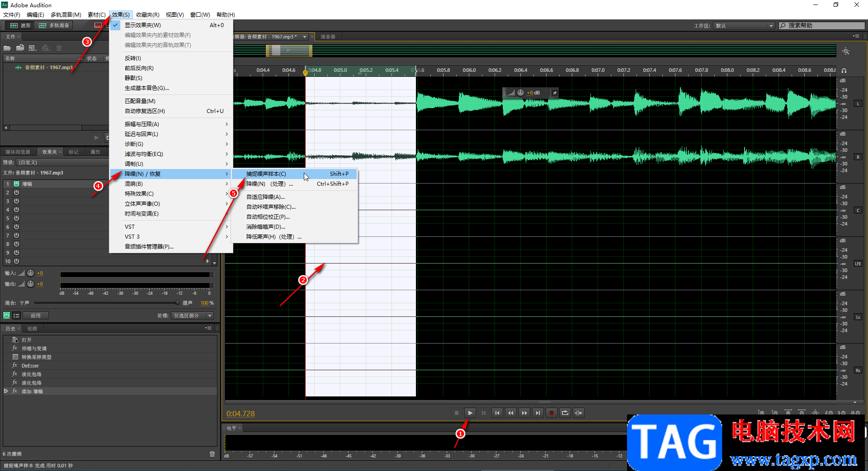Image resolution: width=868 pixels, height=471 pixels.
Task: Jump to previous marker with skip-back icon
Action: (497, 413)
